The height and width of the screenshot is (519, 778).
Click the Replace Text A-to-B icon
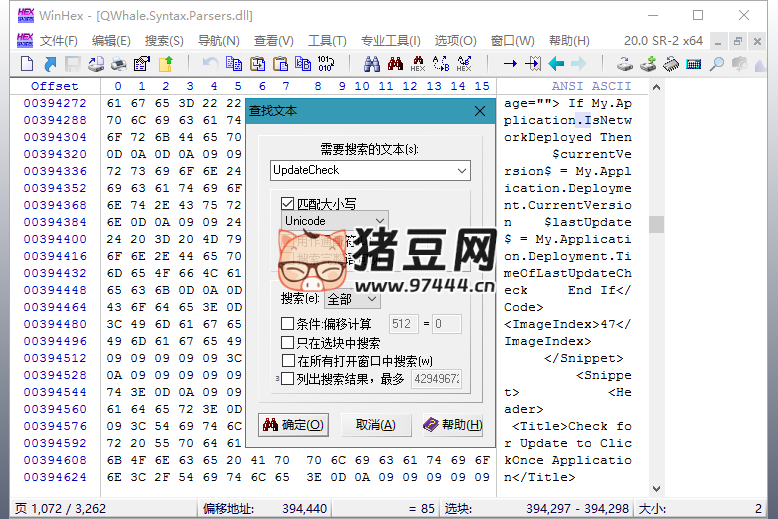pyautogui.click(x=441, y=64)
